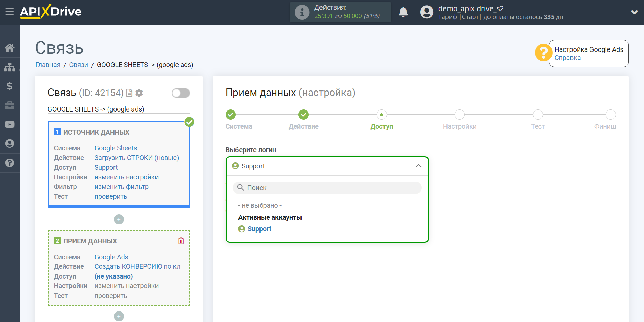The height and width of the screenshot is (322, 644).
Task: Add step below data receiver block
Action: pyautogui.click(x=119, y=316)
